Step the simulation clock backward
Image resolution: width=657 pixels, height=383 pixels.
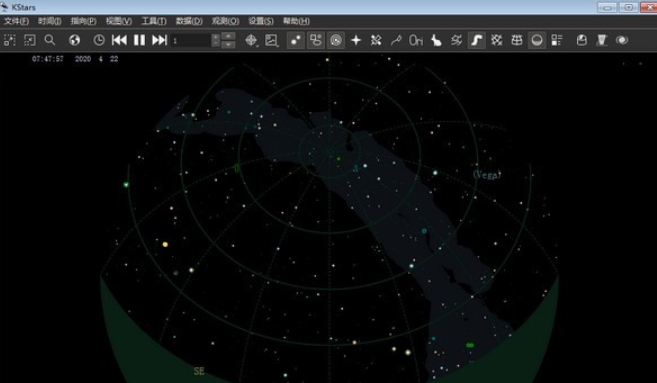pyautogui.click(x=119, y=40)
